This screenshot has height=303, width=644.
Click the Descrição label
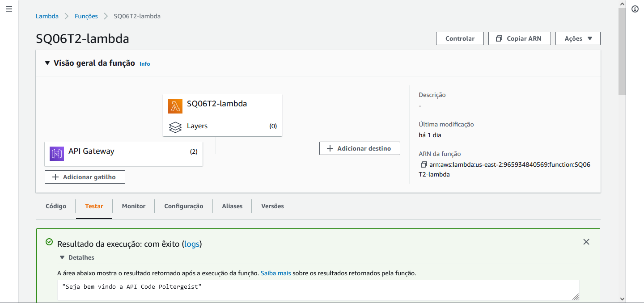point(432,95)
